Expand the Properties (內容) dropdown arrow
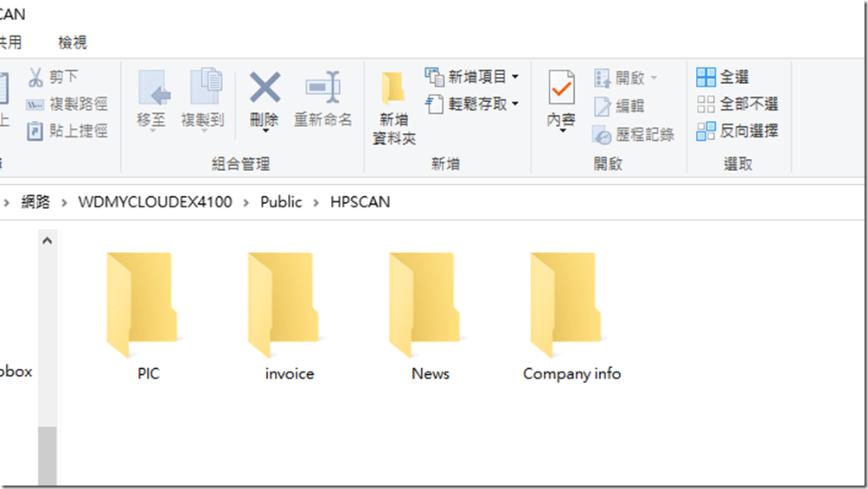 tap(563, 130)
